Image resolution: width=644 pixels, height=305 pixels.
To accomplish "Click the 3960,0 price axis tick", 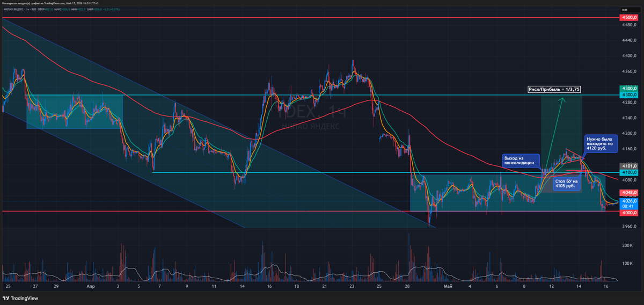I will click(x=628, y=227).
